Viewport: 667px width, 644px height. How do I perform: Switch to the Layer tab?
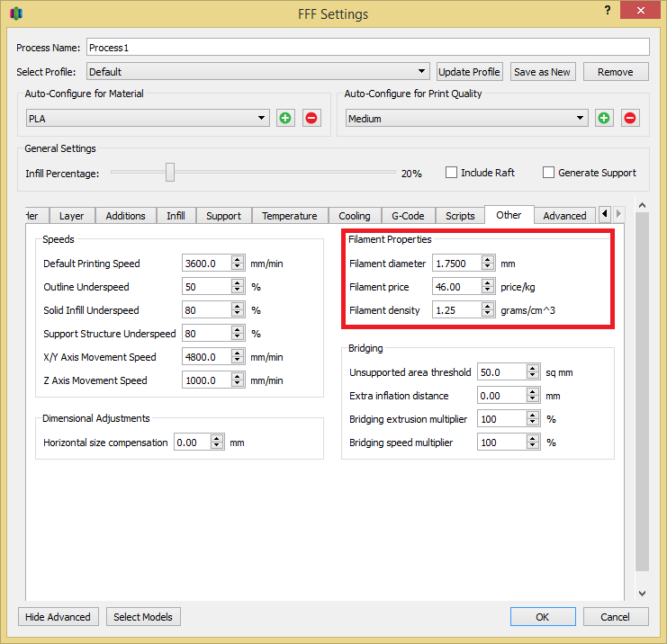pyautogui.click(x=72, y=216)
